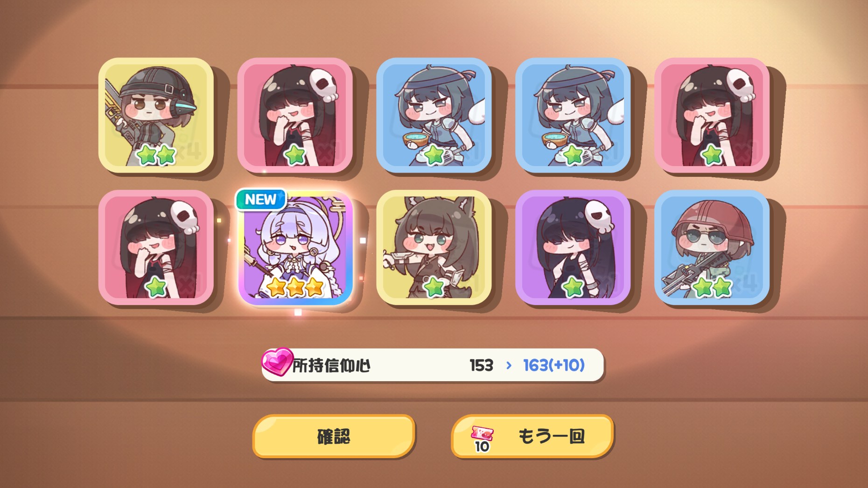Click the two green stars on red-helmet card

pyautogui.click(x=712, y=287)
